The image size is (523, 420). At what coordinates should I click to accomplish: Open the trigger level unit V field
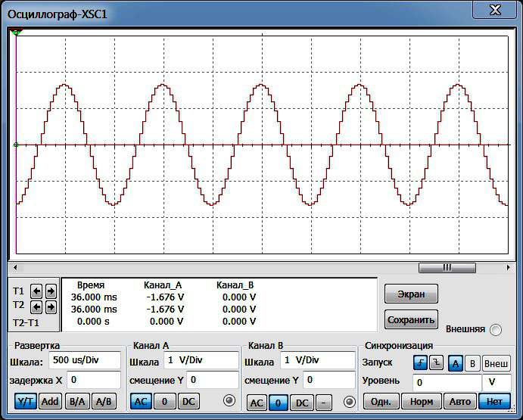(x=497, y=382)
